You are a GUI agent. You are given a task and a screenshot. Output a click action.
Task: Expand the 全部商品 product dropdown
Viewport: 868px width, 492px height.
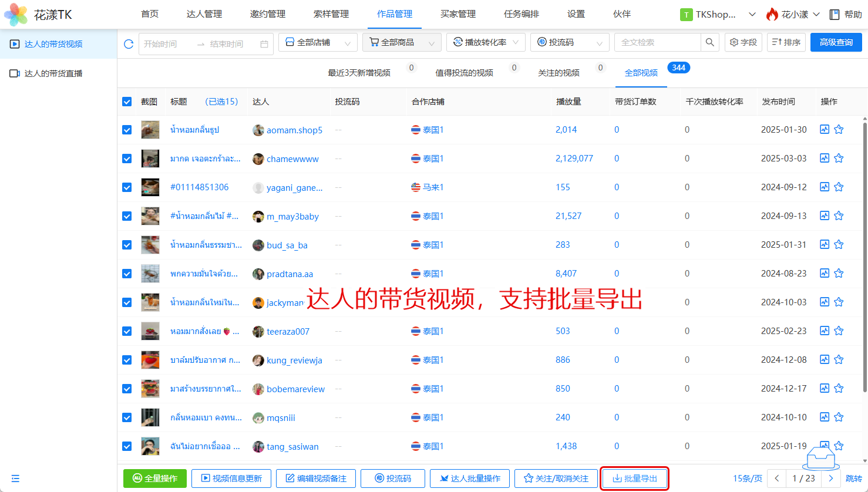(x=402, y=43)
